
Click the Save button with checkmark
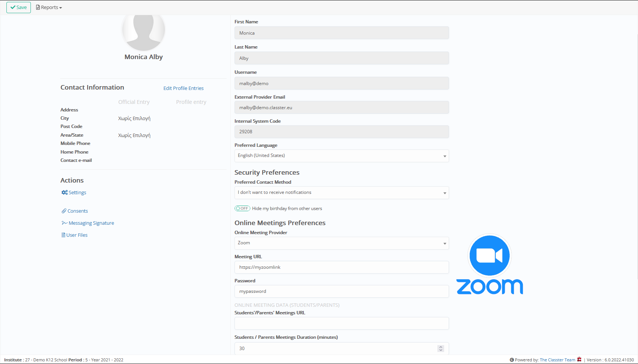(18, 8)
